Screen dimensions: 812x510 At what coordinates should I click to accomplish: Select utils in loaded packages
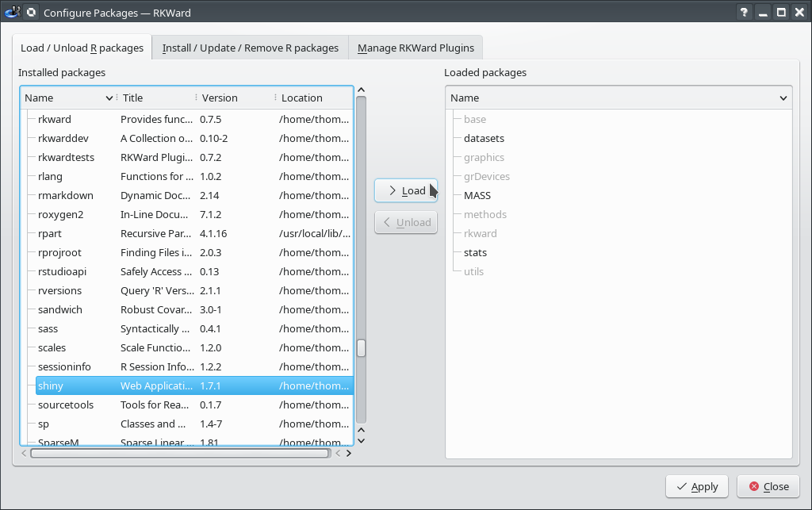coord(474,272)
